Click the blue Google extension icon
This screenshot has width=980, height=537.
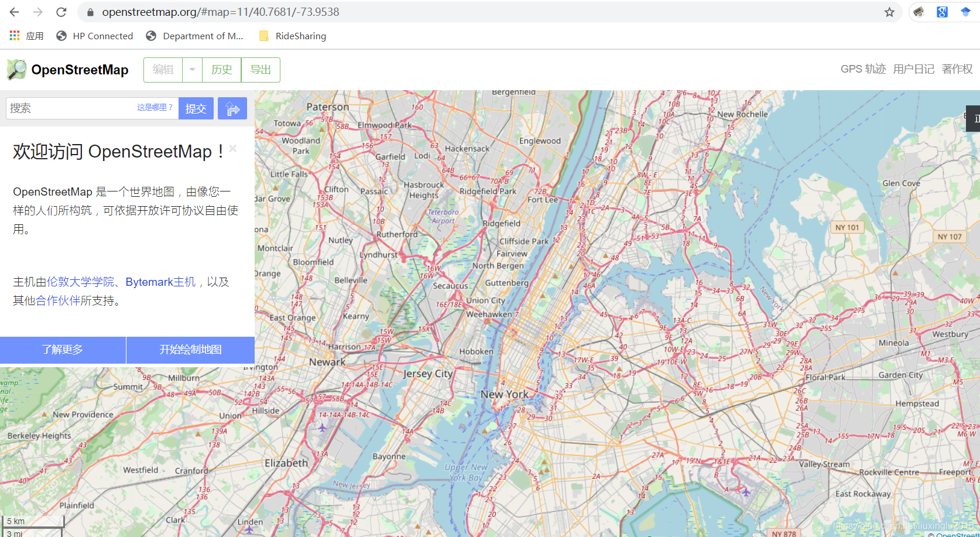click(942, 12)
